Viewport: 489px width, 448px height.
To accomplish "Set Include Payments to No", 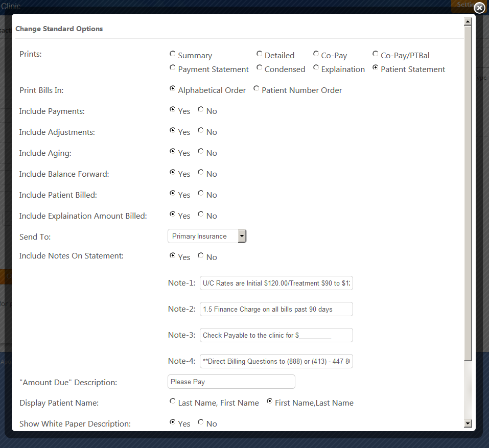I will 201,110.
